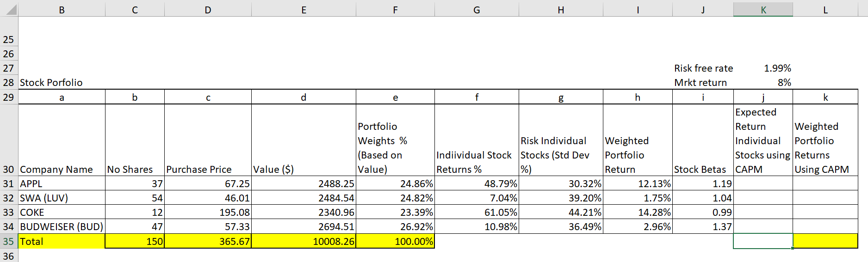868x262 pixels.
Task: Click the 'Company Name' header cell
Action: coord(62,140)
